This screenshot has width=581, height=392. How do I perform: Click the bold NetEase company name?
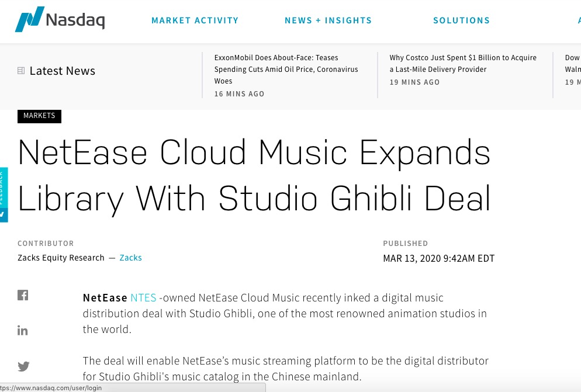click(x=105, y=298)
